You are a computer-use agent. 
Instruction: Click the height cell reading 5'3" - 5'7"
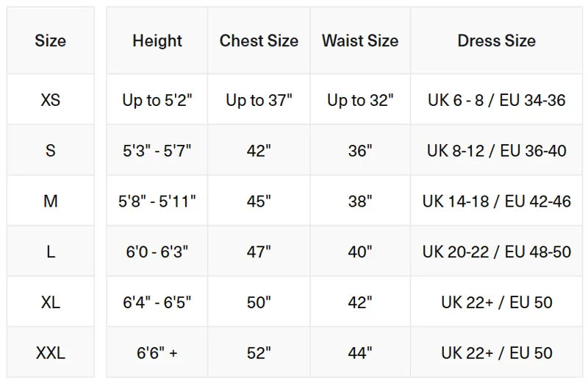click(157, 151)
